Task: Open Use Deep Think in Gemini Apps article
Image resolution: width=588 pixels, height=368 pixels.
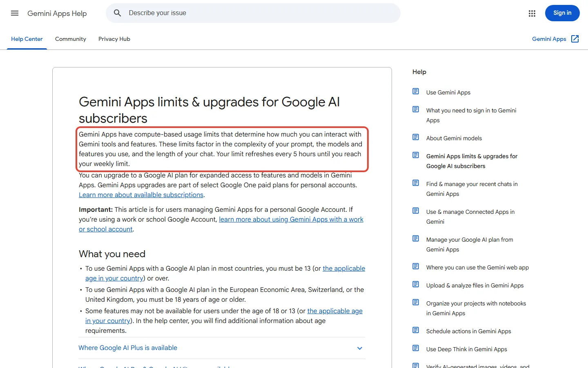Action: pos(467,349)
